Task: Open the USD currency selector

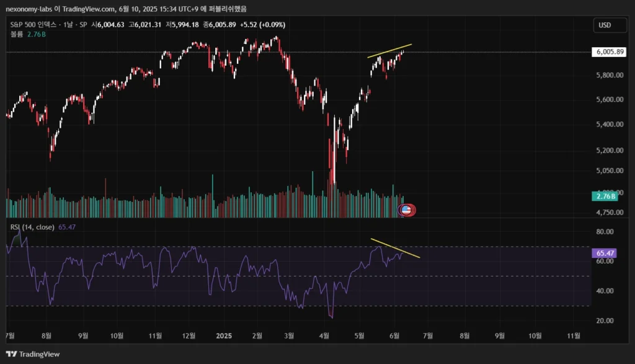Action: pyautogui.click(x=604, y=25)
